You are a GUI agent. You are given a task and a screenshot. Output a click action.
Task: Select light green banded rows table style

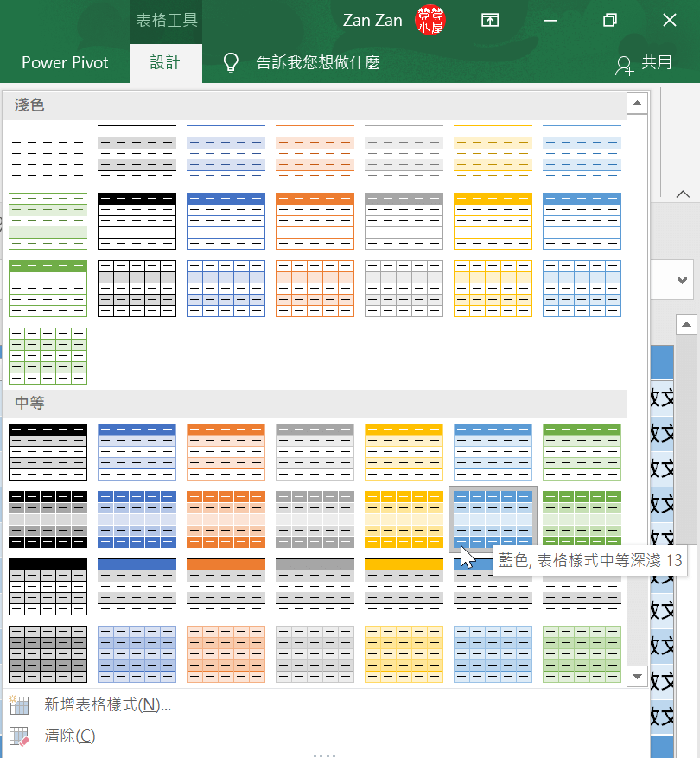pyautogui.click(x=48, y=221)
